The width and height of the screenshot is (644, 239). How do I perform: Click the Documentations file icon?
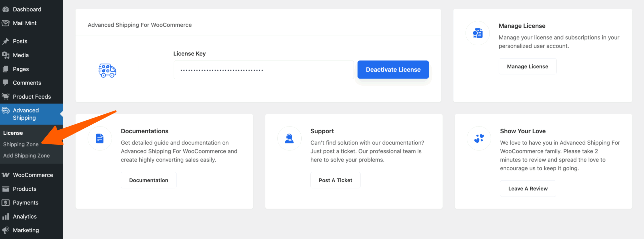point(100,138)
